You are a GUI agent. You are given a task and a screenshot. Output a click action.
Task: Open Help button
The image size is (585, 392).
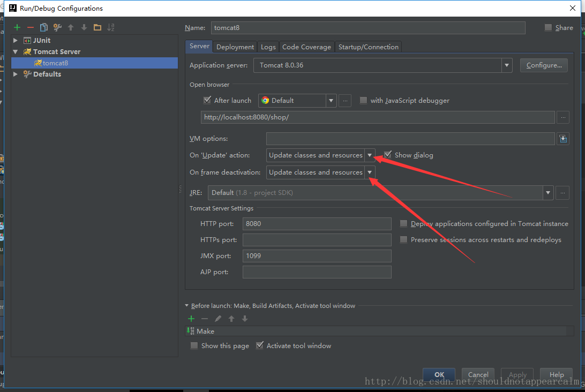(x=556, y=374)
